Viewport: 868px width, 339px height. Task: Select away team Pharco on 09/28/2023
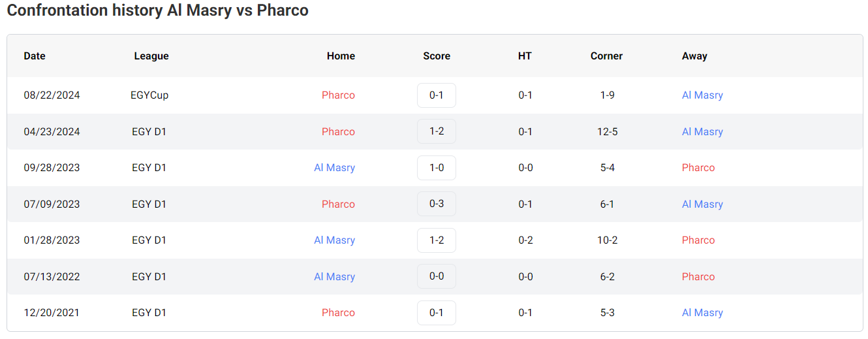(x=698, y=168)
